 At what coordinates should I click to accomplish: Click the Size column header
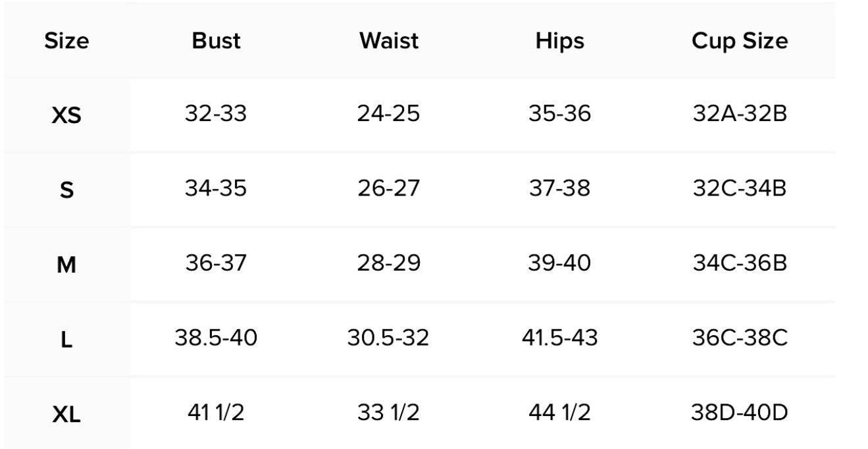66,41
